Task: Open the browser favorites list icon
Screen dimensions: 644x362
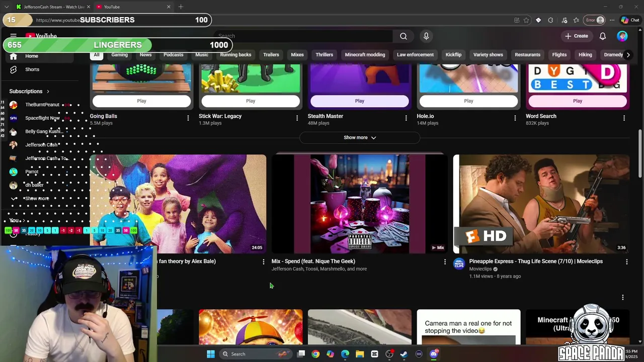Action: (x=576, y=20)
